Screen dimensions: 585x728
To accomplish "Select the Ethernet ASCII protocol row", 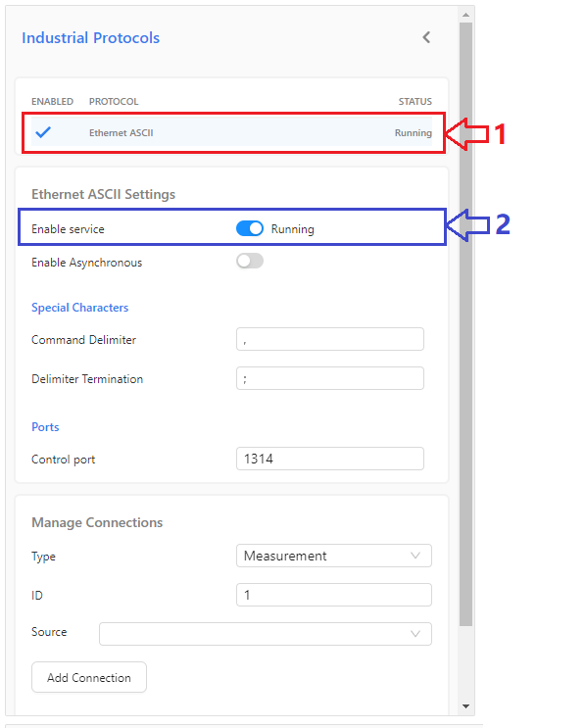I will 231,132.
